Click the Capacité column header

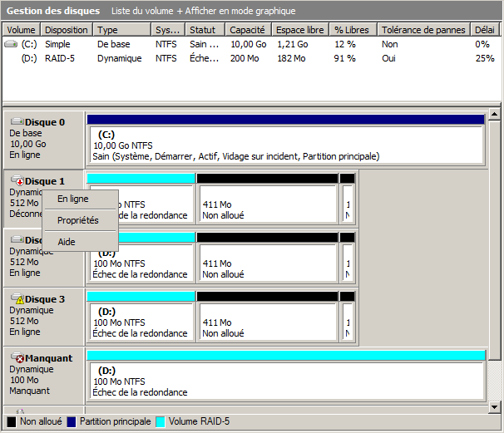pyautogui.click(x=248, y=30)
